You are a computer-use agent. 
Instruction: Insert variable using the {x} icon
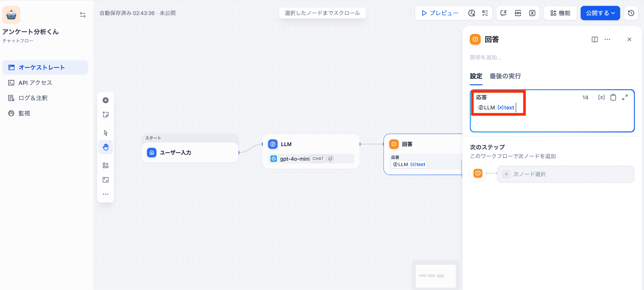601,98
